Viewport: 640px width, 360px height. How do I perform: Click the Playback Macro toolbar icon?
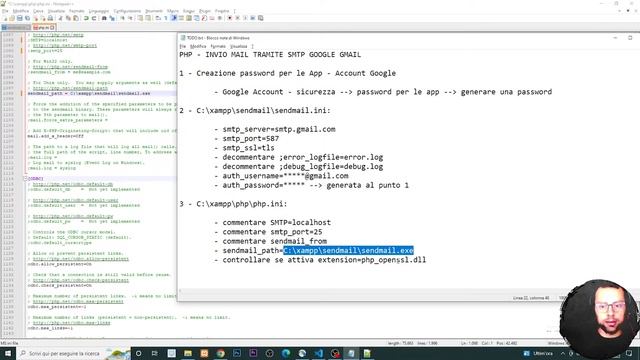click(245, 18)
